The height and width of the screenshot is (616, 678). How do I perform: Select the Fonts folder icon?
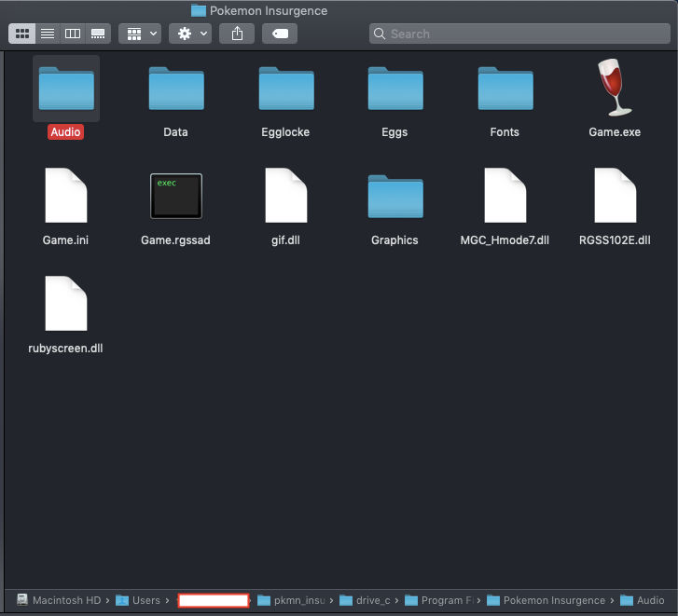click(x=505, y=89)
